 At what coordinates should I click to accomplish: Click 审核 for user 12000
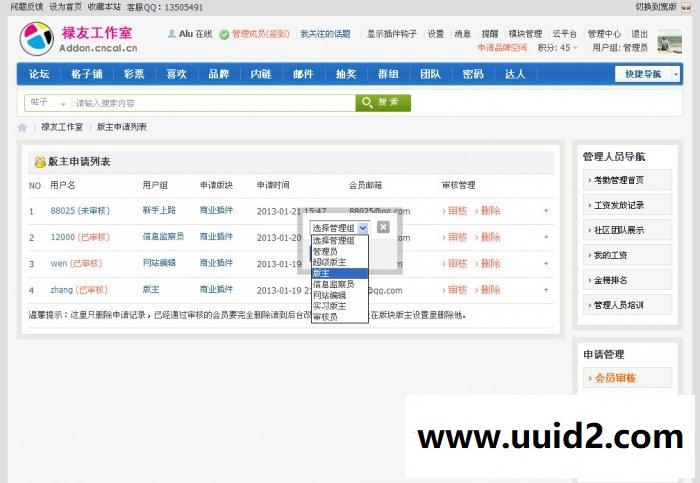(455, 237)
